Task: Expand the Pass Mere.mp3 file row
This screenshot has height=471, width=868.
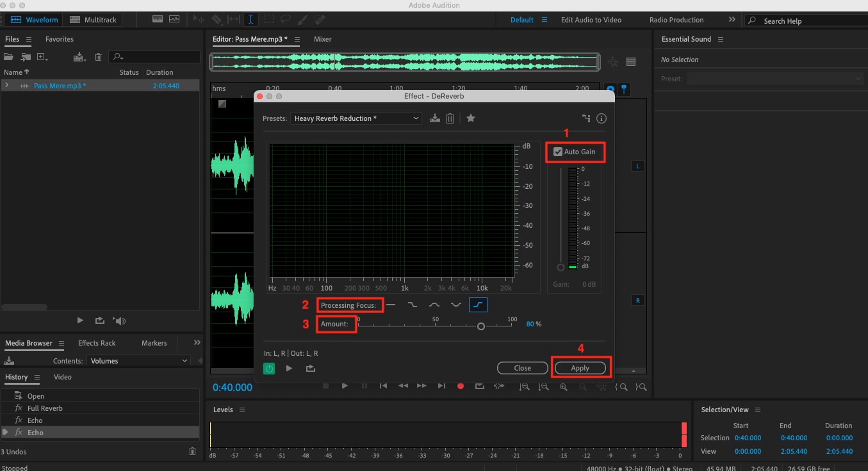Action: [6, 86]
